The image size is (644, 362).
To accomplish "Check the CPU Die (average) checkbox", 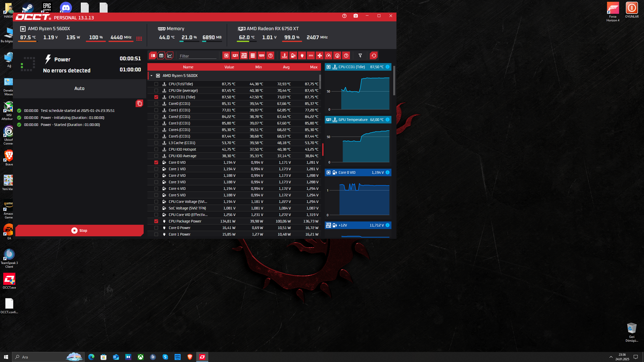I will (156, 90).
